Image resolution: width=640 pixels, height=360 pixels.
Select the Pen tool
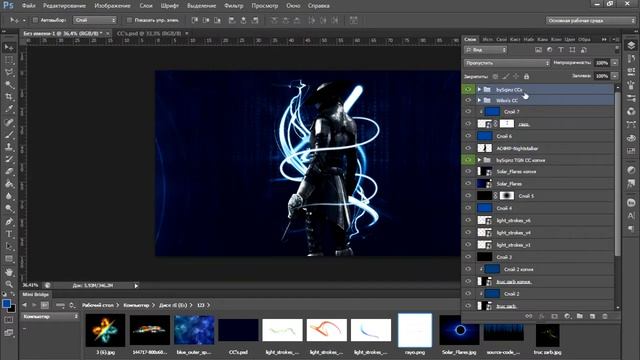click(9, 222)
